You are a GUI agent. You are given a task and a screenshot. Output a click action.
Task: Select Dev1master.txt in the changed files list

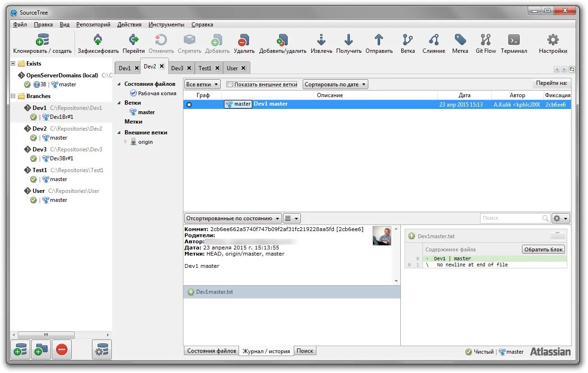pos(291,292)
